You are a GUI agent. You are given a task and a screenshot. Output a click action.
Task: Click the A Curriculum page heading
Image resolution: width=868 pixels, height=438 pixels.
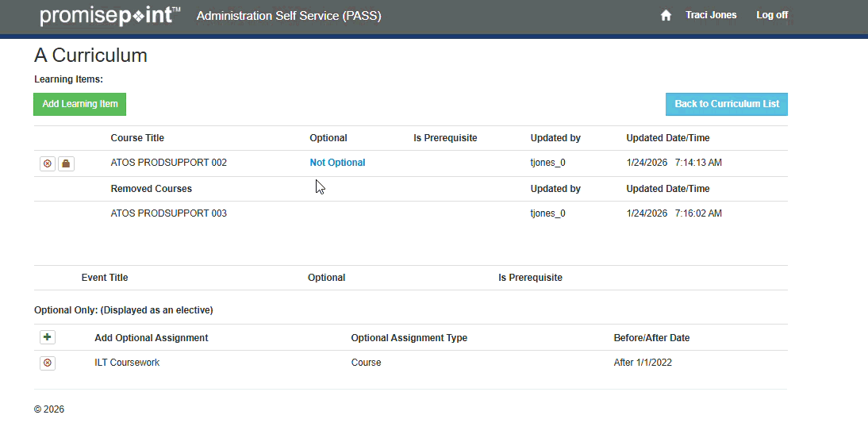(90, 56)
